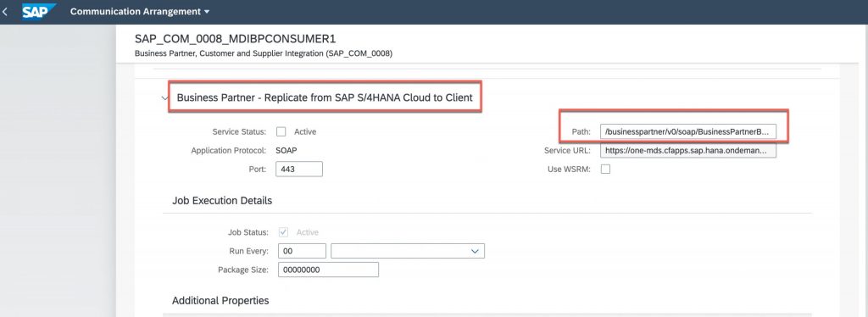Image resolution: width=868 pixels, height=317 pixels.
Task: Collapse the Business Partner Replicate section chevron
Action: [x=164, y=98]
